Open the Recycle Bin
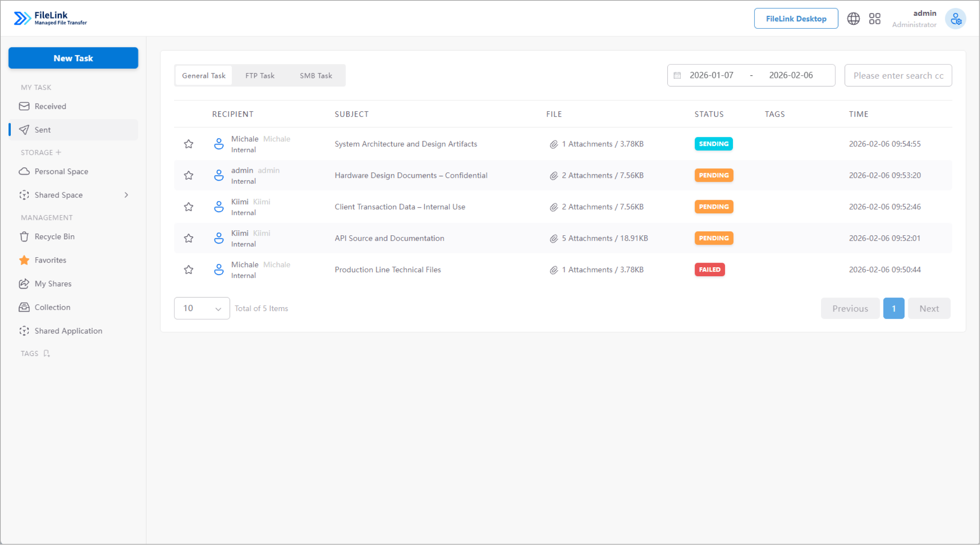 [54, 236]
